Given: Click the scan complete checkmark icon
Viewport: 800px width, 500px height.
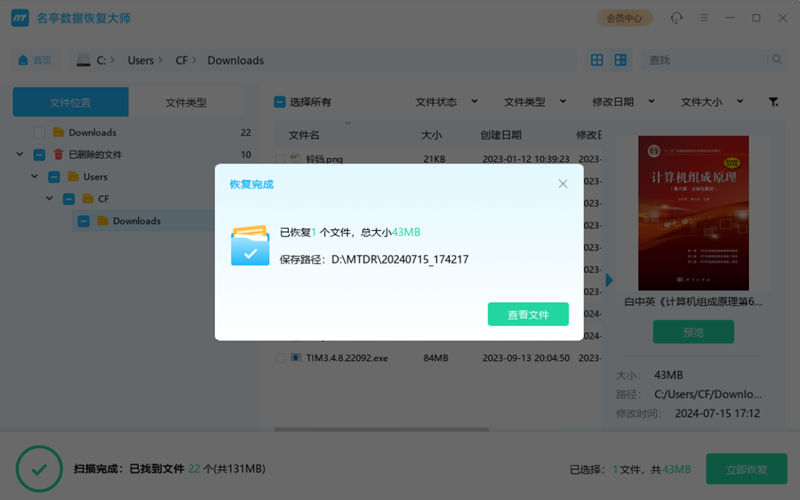Looking at the screenshot, I should 39,469.
